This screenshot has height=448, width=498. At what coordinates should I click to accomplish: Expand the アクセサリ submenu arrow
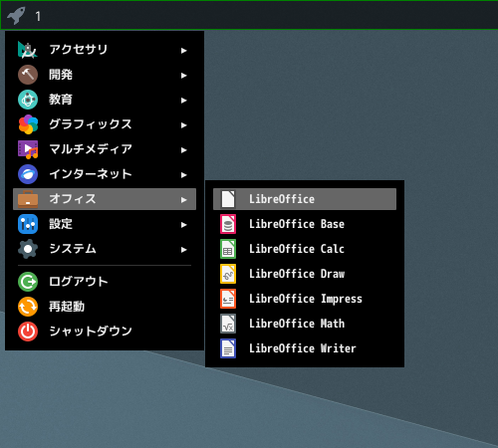tap(184, 51)
